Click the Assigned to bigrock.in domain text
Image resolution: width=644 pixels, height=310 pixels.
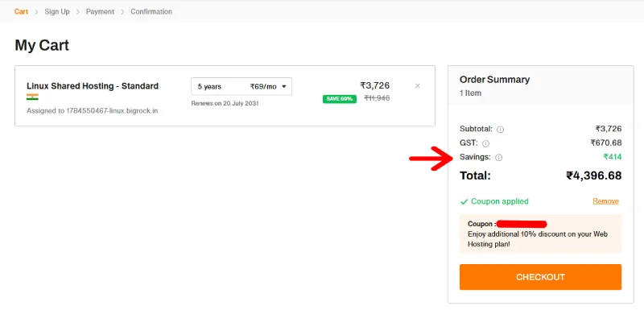(x=93, y=111)
